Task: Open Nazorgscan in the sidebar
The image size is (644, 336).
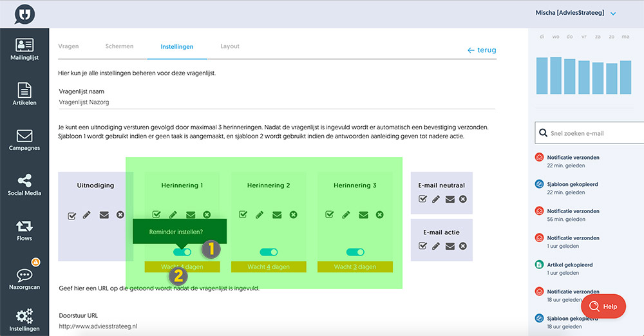Action: [24, 279]
